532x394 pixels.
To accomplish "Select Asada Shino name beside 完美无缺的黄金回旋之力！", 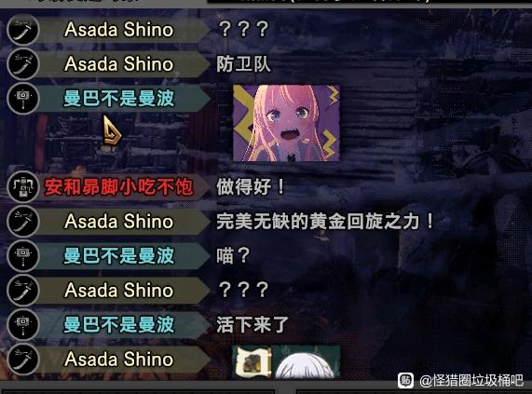I will [118, 222].
